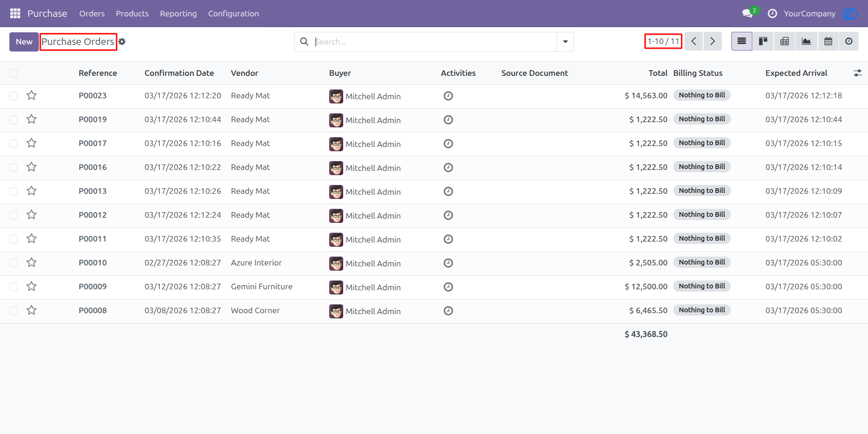Switch to graph view
Viewport: 868px width, 434px height.
click(x=806, y=41)
